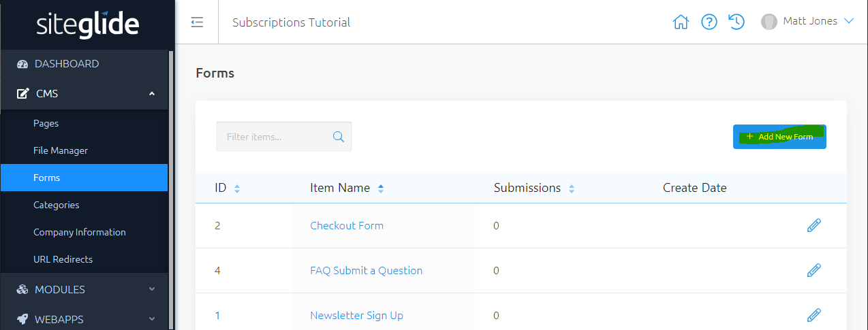Viewport: 868px width, 330px height.
Task: Open the Matt Jones user dropdown
Action: coord(807,22)
